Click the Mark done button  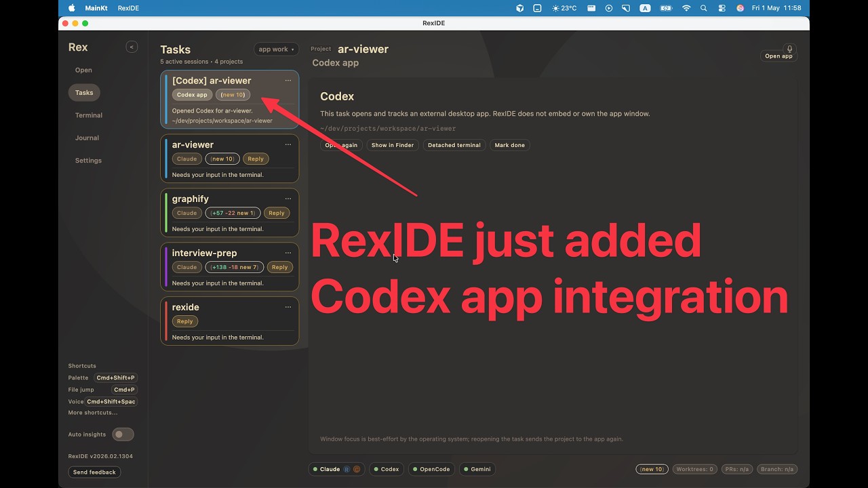coord(510,145)
